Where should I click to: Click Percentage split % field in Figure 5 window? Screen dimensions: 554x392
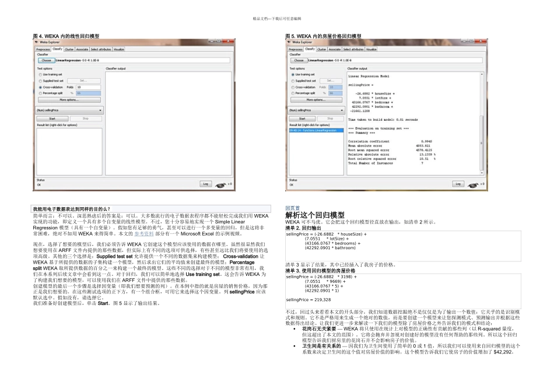coord(335,93)
